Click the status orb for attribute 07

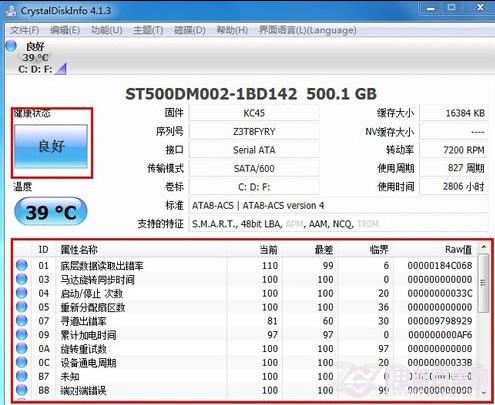22,321
